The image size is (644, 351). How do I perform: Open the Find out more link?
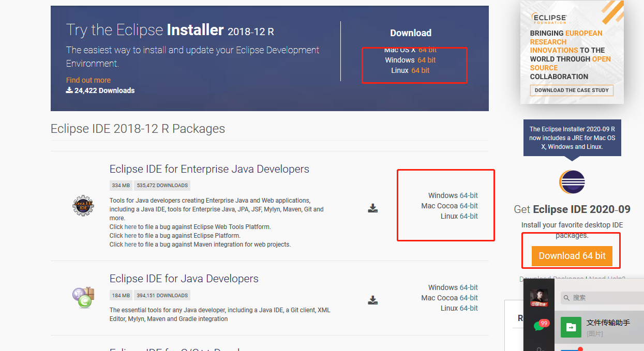coord(88,80)
